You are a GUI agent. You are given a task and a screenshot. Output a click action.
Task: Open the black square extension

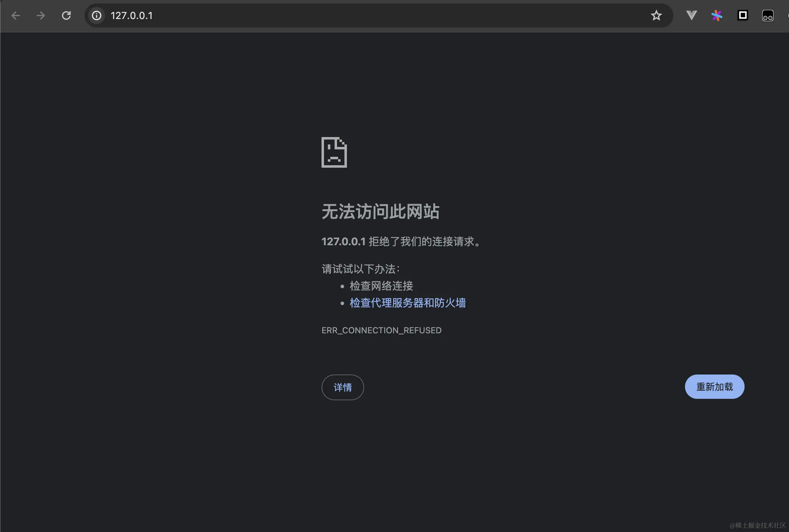pos(743,15)
